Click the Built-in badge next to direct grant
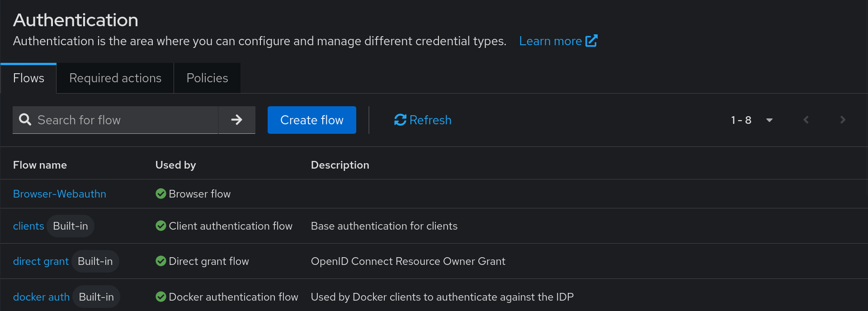The height and width of the screenshot is (311, 868). pyautogui.click(x=95, y=261)
